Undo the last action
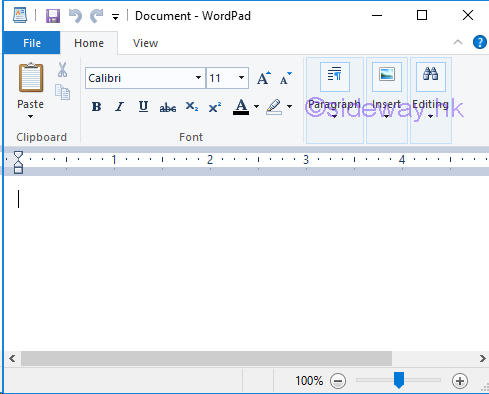Viewport: 489px width, 394px height. click(75, 16)
